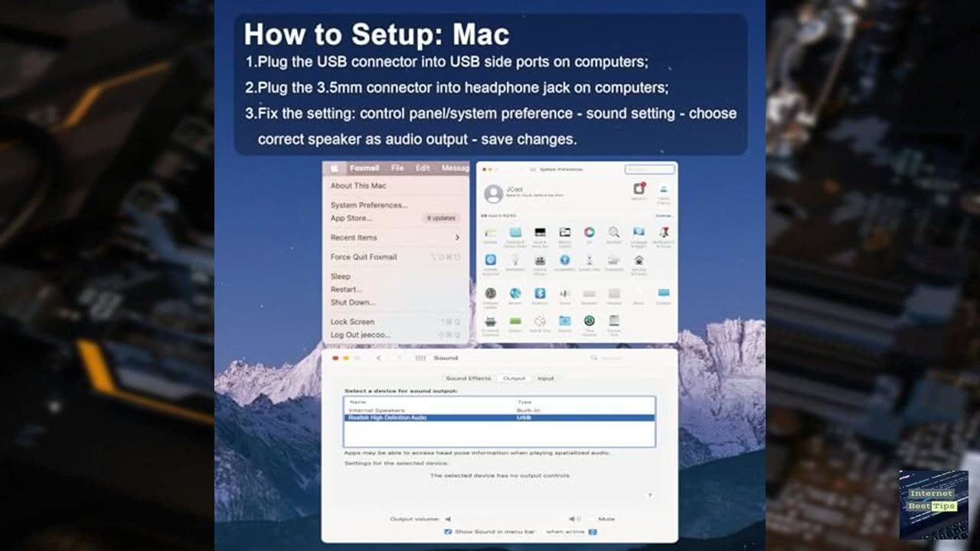
Task: Open Language & Region preferences
Action: (x=639, y=232)
